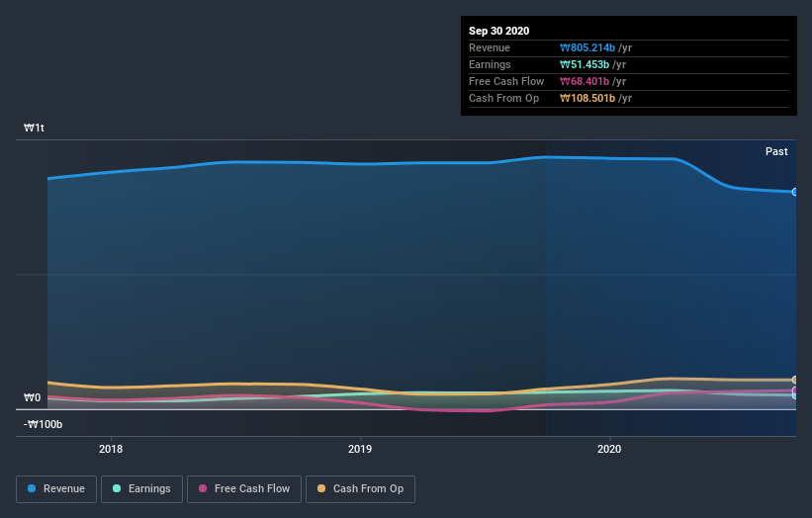
Task: Click the ₩0 y-axis label
Action: (x=32, y=398)
